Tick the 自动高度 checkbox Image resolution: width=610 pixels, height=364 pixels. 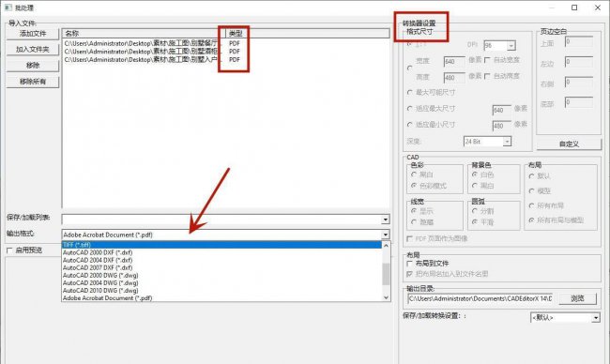pyautogui.click(x=487, y=76)
